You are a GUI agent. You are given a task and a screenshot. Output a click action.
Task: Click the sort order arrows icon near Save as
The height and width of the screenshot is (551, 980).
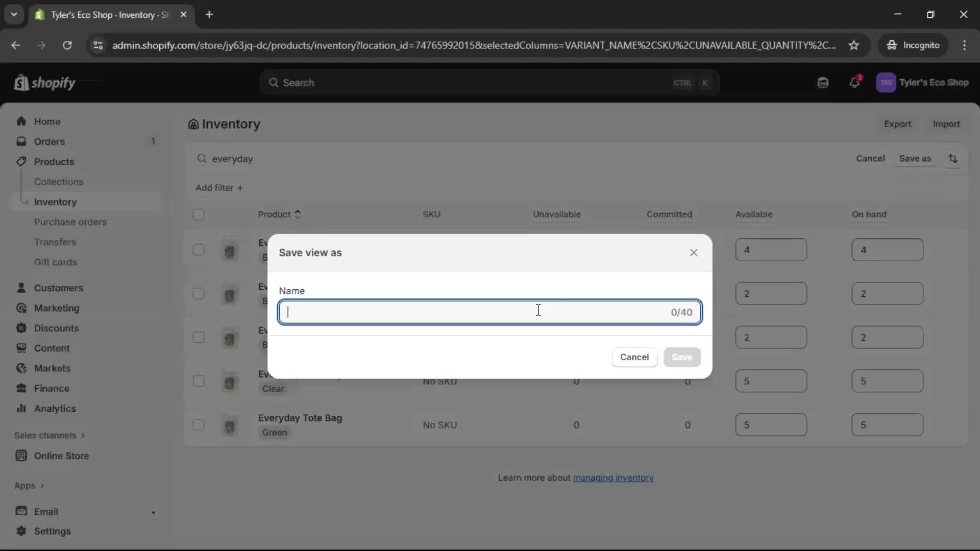pyautogui.click(x=953, y=159)
